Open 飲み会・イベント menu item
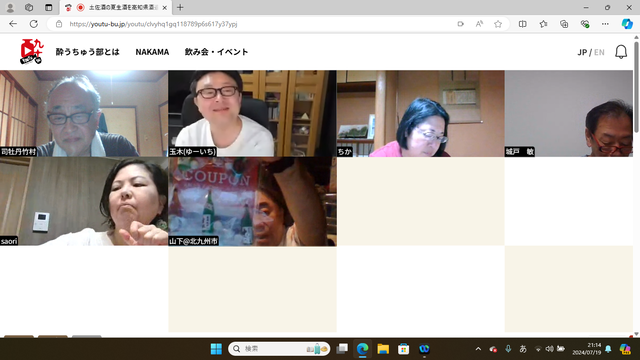Viewport: 640px width, 360px height. 216,52
